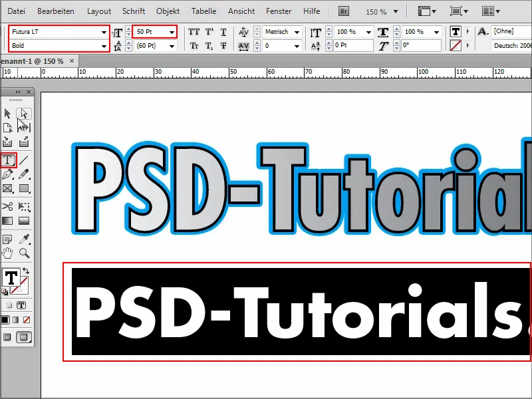
Task: Select the Pen tool
Action: [7, 174]
